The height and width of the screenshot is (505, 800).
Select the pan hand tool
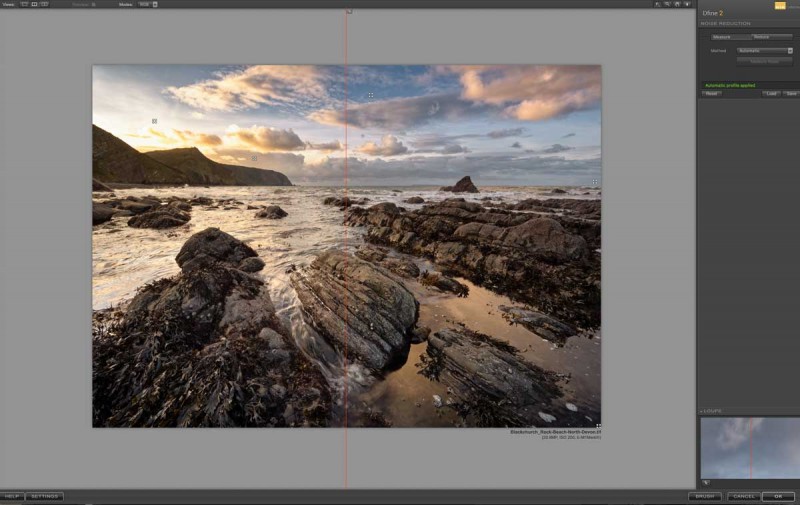[x=677, y=4]
